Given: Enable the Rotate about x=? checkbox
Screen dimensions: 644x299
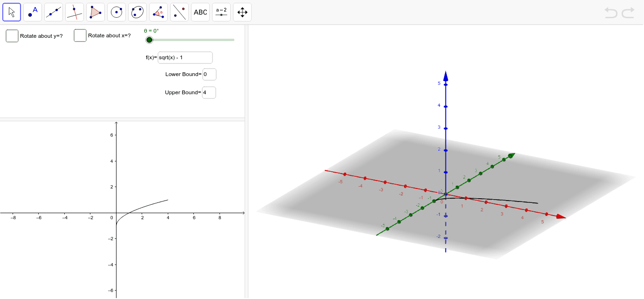Looking at the screenshot, I should [x=80, y=35].
